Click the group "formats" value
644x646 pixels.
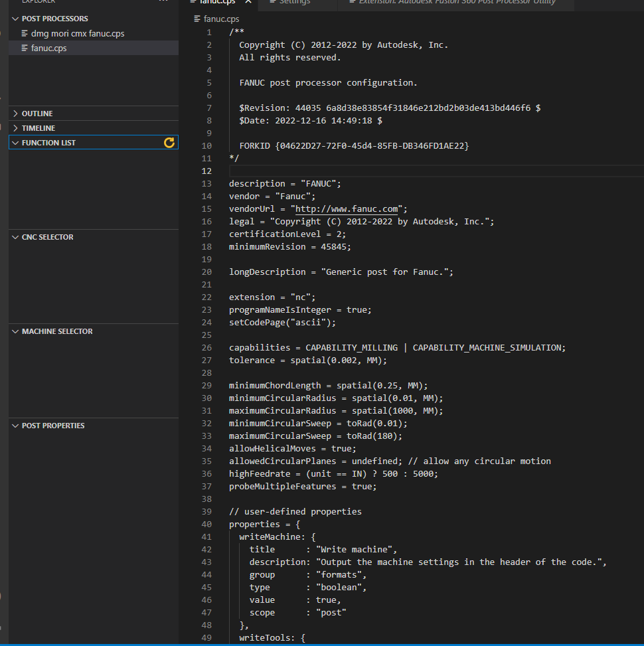point(339,575)
